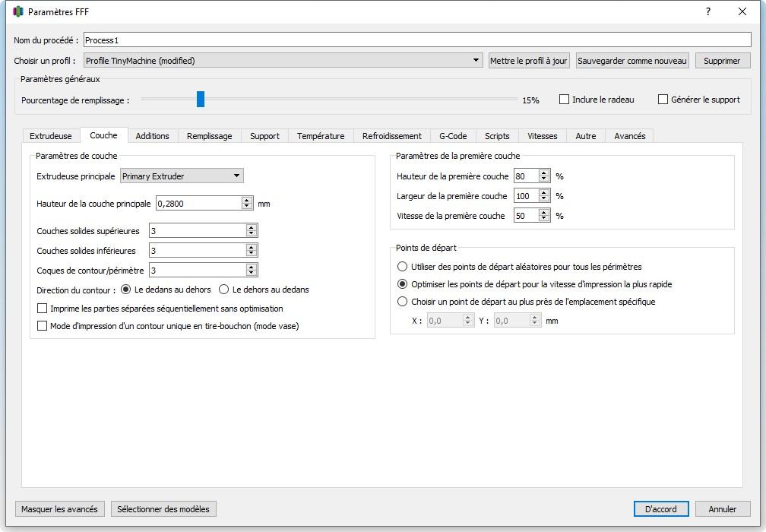Go to the Température tab
This screenshot has height=532, width=766.
[x=321, y=136]
